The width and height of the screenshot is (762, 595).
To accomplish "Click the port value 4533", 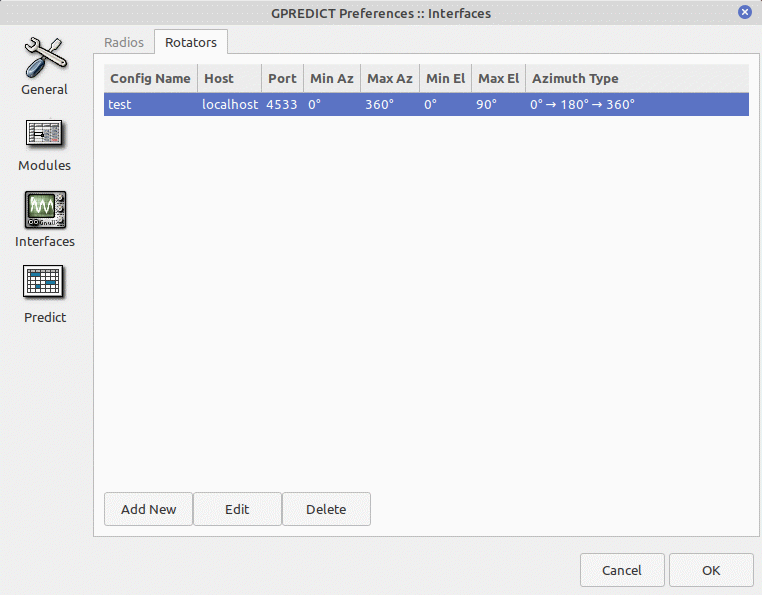I will click(281, 105).
